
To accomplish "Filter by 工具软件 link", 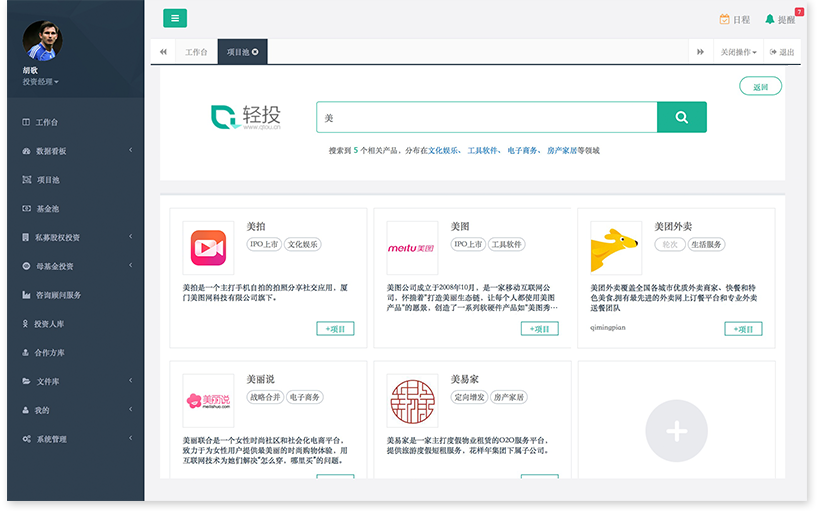I will pyautogui.click(x=483, y=151).
